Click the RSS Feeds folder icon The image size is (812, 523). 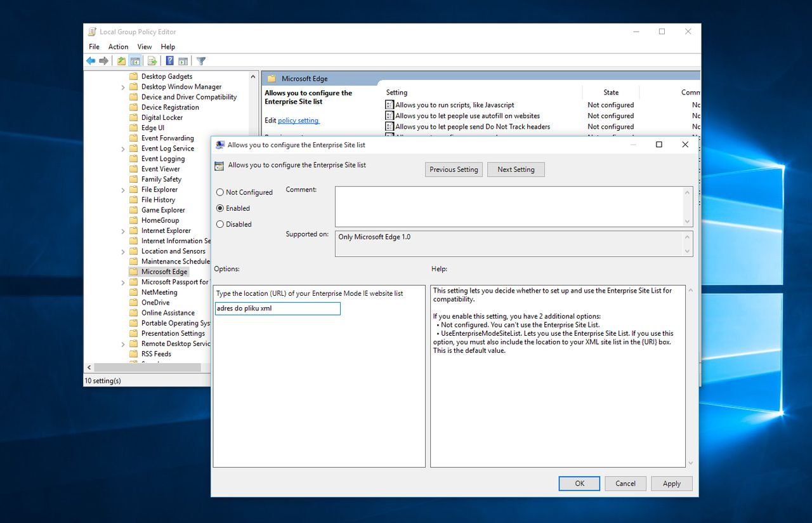coord(133,354)
